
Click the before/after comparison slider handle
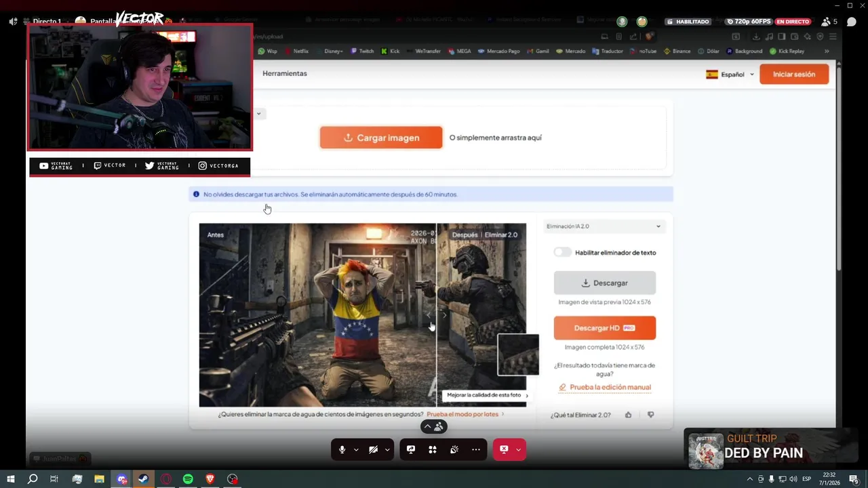pos(436,315)
